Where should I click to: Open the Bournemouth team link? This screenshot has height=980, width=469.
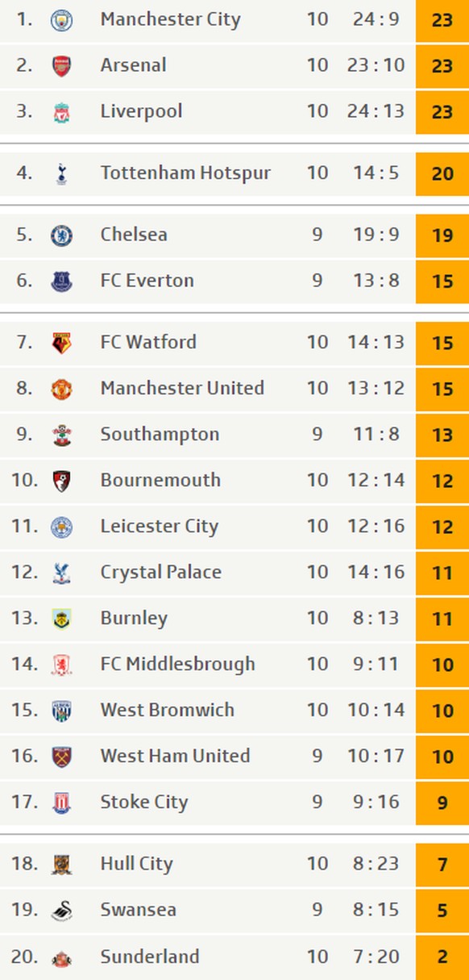click(x=160, y=480)
